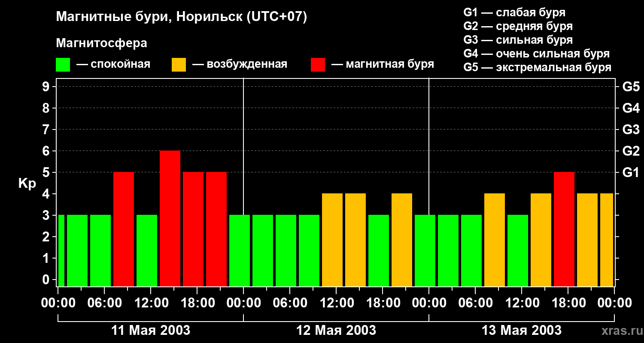Click the 7 on the Kp axis
Image resolution: width=644 pixels, height=343 pixels.
46,130
